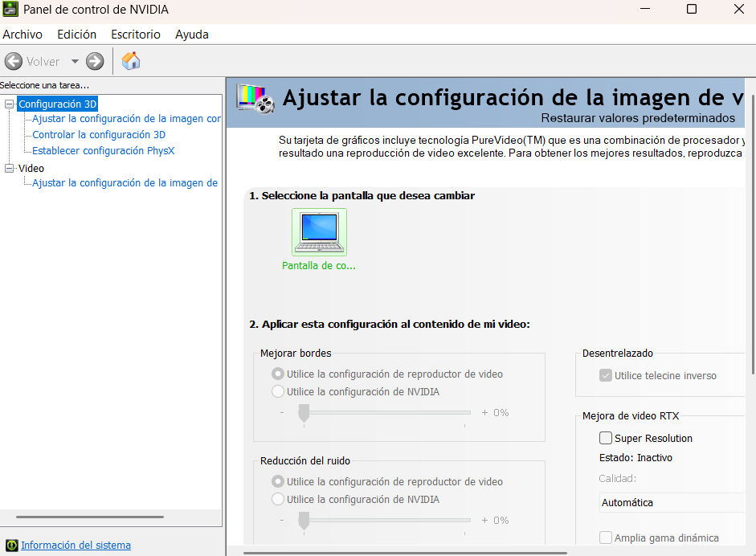Open the Home page house icon

pyautogui.click(x=131, y=61)
